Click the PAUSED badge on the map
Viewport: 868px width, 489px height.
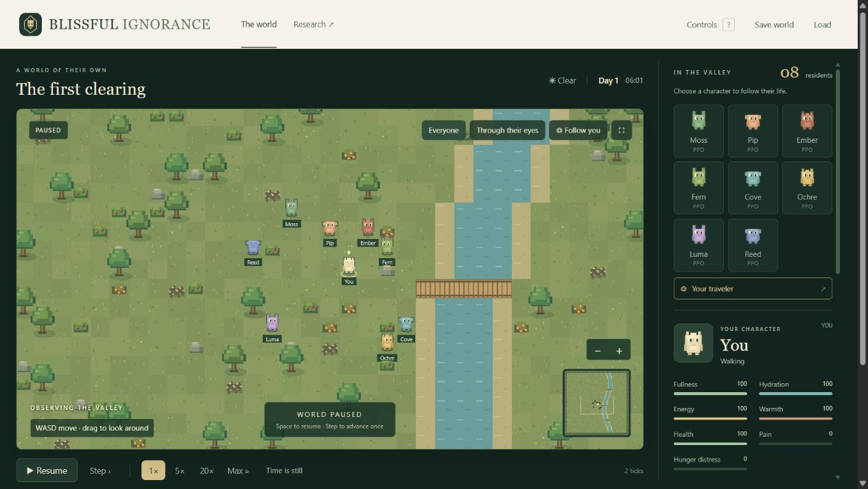coord(48,130)
